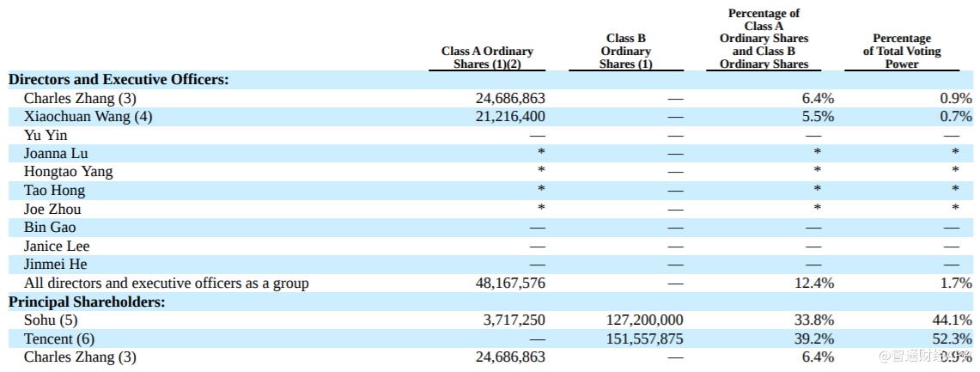Click Xiaochuan Wang's 0.7% voting power
Viewport: 980px width, 372px height.
956,116
